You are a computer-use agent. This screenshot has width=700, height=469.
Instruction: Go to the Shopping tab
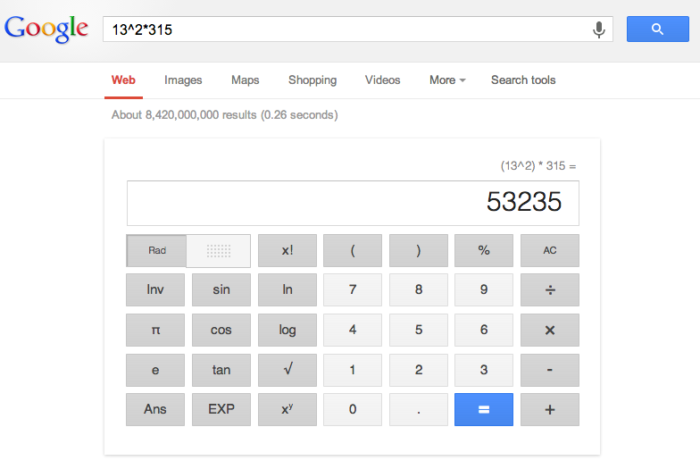[x=312, y=80]
